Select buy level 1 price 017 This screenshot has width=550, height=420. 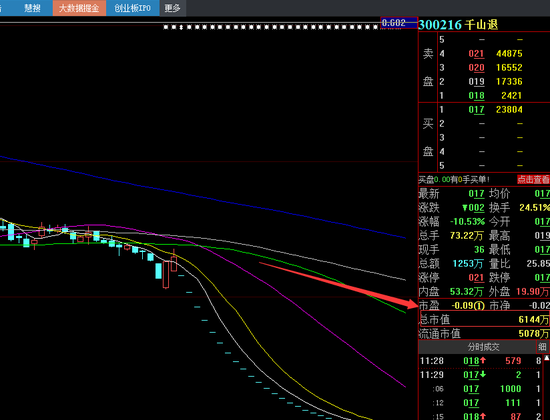476,109
